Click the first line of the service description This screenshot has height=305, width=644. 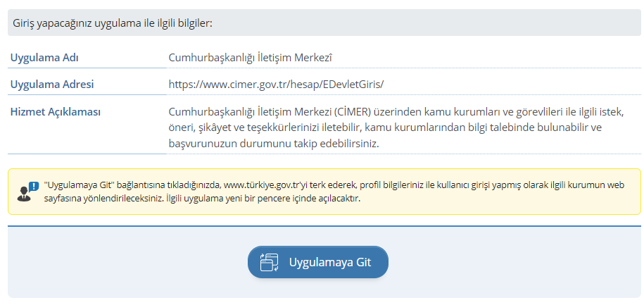pyautogui.click(x=396, y=112)
